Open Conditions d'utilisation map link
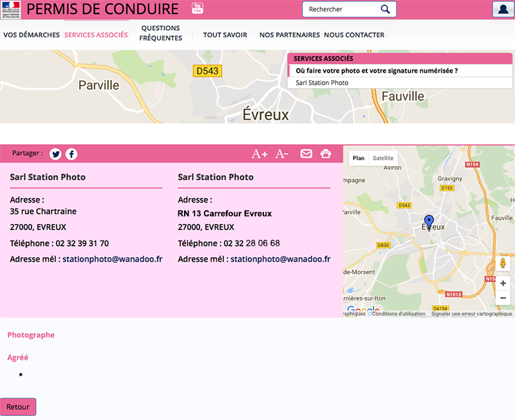The image size is (515, 420). [x=398, y=314]
